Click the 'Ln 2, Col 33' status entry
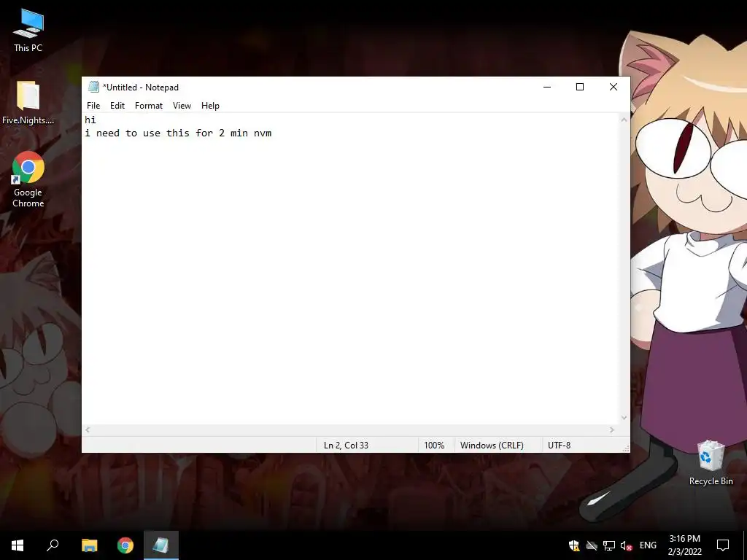The image size is (747, 560). coord(346,446)
